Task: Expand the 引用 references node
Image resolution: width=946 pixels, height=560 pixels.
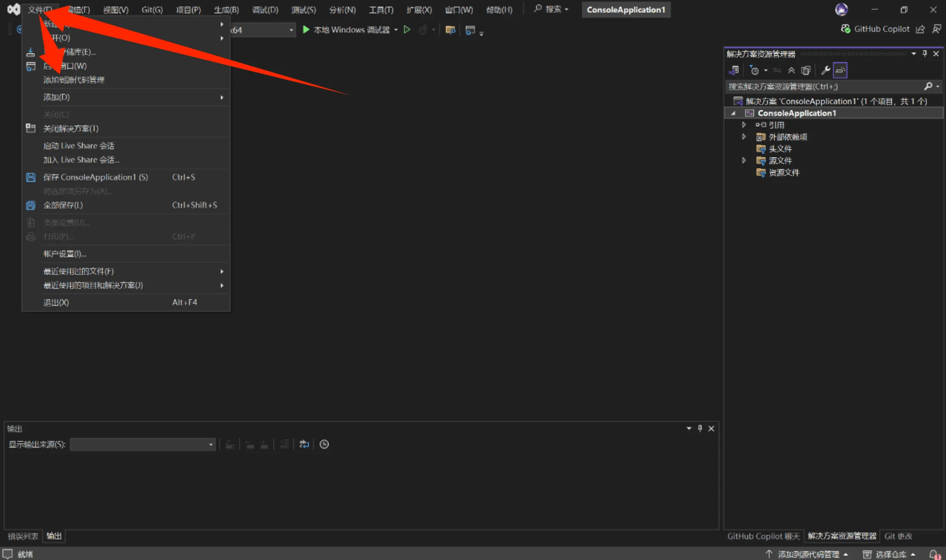Action: click(x=744, y=125)
